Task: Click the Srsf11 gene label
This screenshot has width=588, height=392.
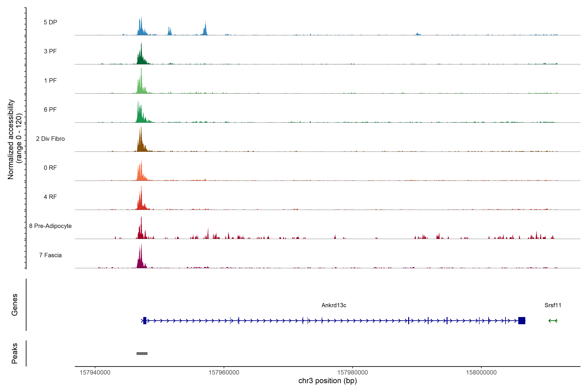Action: pos(553,305)
